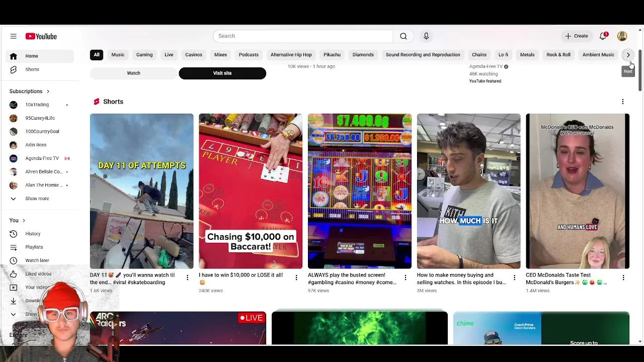Click the Watch button
The height and width of the screenshot is (362, 644).
point(133,73)
